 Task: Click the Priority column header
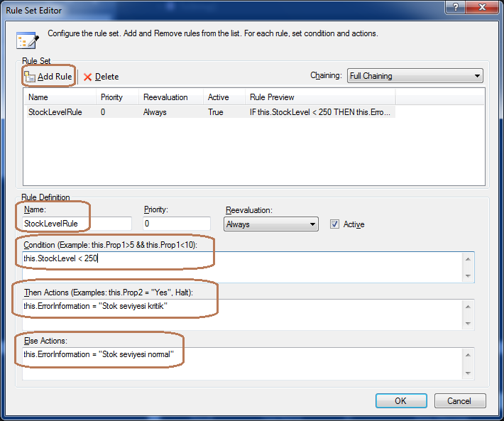[117, 97]
